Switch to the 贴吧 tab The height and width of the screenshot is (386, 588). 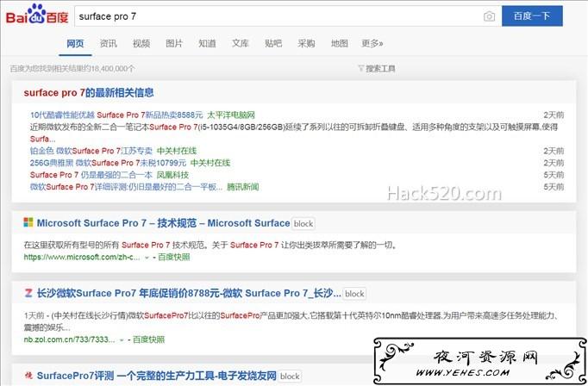pos(273,43)
